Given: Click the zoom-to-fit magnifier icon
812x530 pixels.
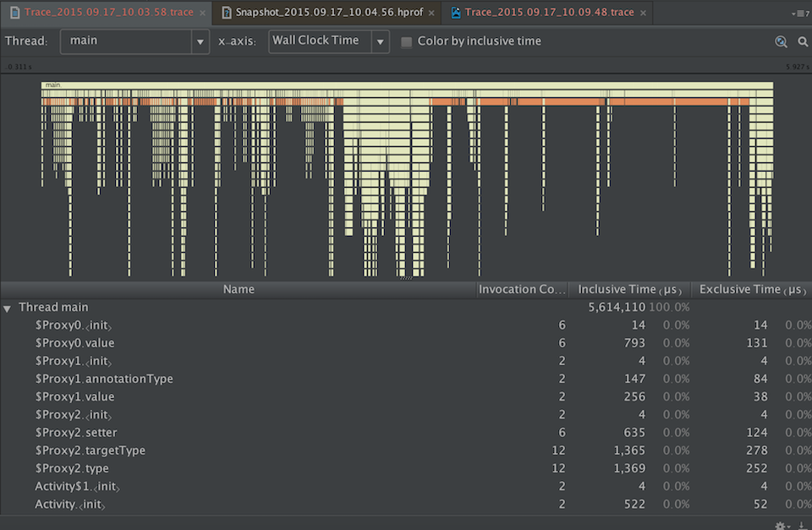Looking at the screenshot, I should coord(781,41).
